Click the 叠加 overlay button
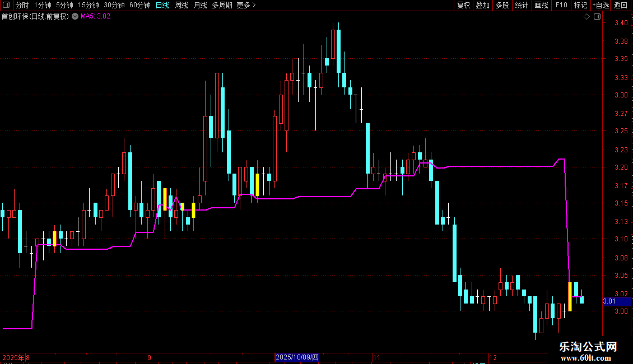Viewport: 633px width, 364px height. (482, 5)
